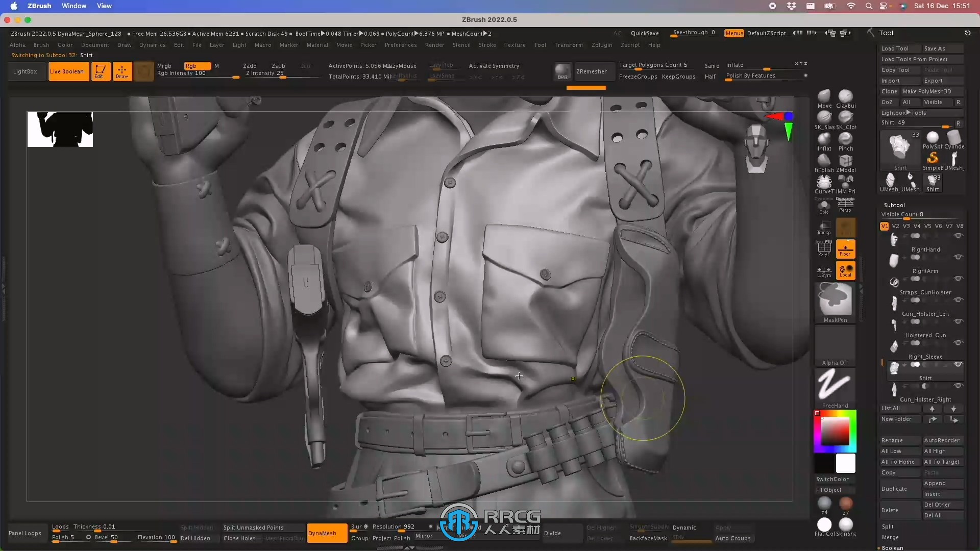This screenshot has height=551, width=980.
Task: Click the color swatch in palette
Action: coord(845,463)
